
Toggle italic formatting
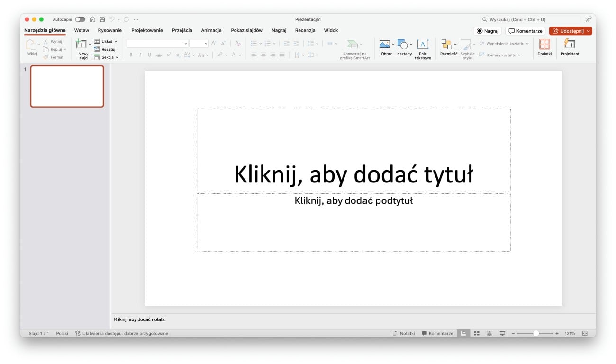[140, 55]
